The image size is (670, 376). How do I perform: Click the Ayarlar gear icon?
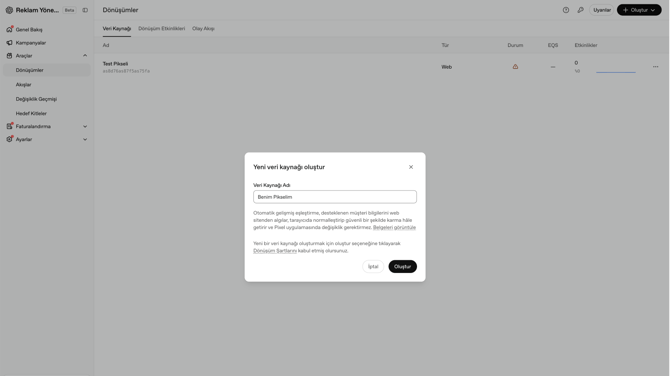point(9,139)
